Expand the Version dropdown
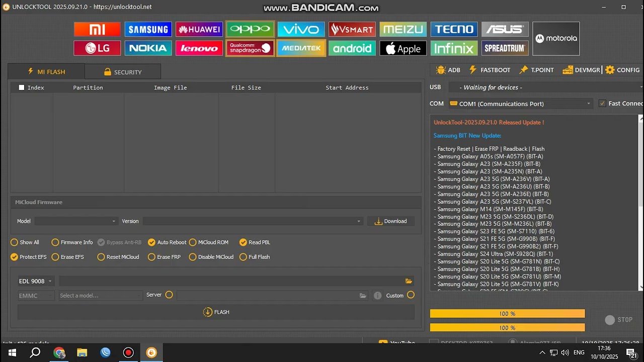The width and height of the screenshot is (644, 362). coord(253,221)
